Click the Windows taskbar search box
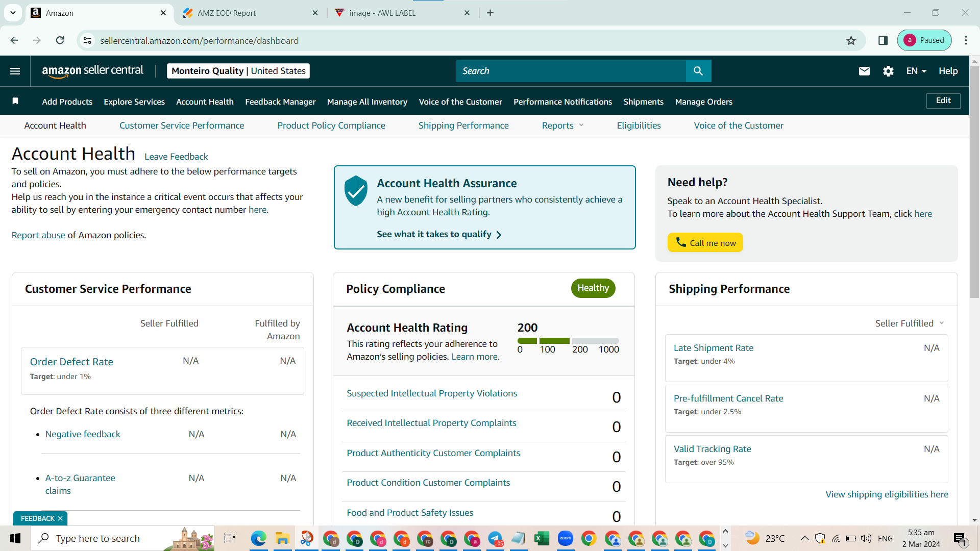 point(122,538)
